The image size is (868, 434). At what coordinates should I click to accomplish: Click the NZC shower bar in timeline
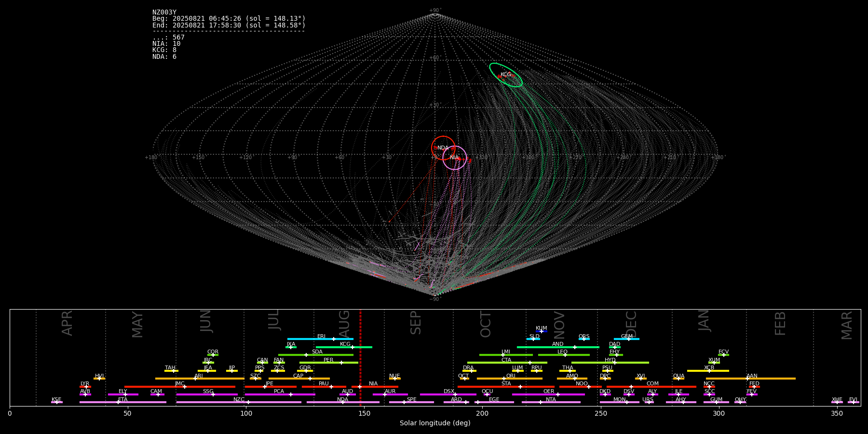[x=239, y=402]
